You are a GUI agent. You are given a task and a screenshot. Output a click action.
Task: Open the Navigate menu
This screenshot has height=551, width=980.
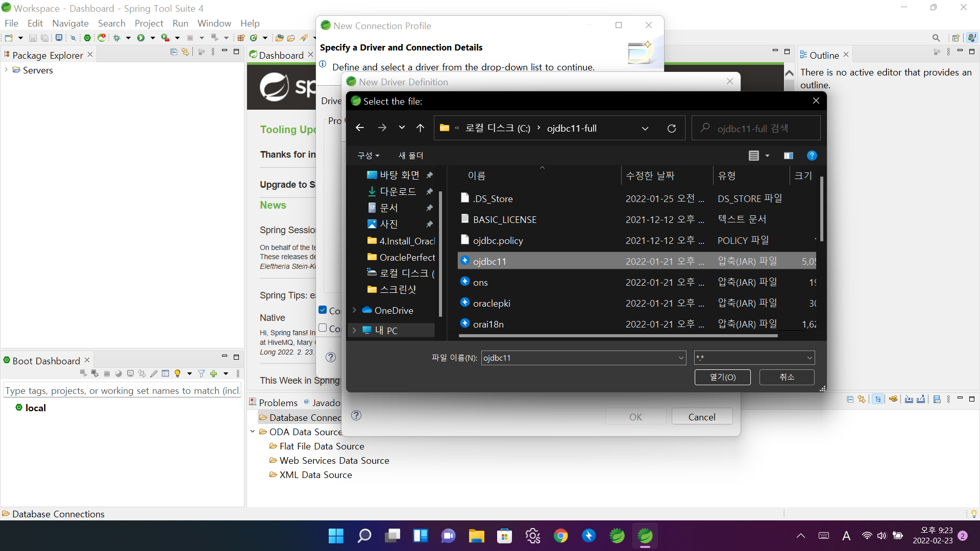tap(70, 23)
